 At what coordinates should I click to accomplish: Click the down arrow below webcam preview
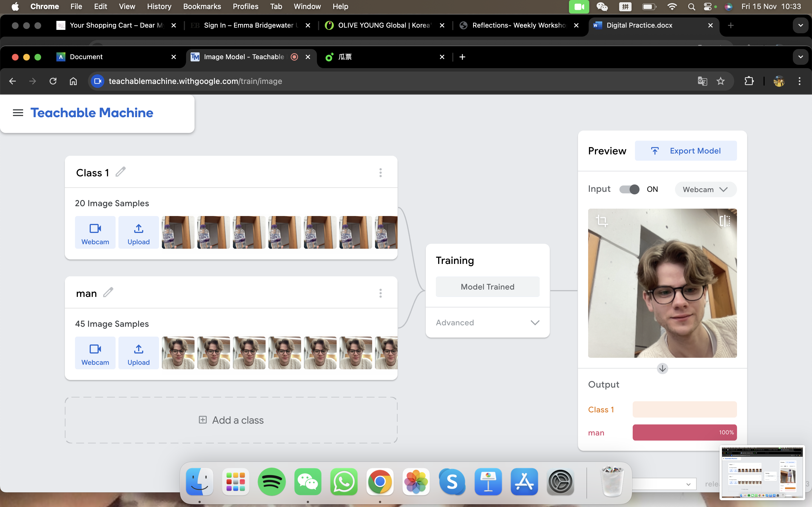click(662, 369)
